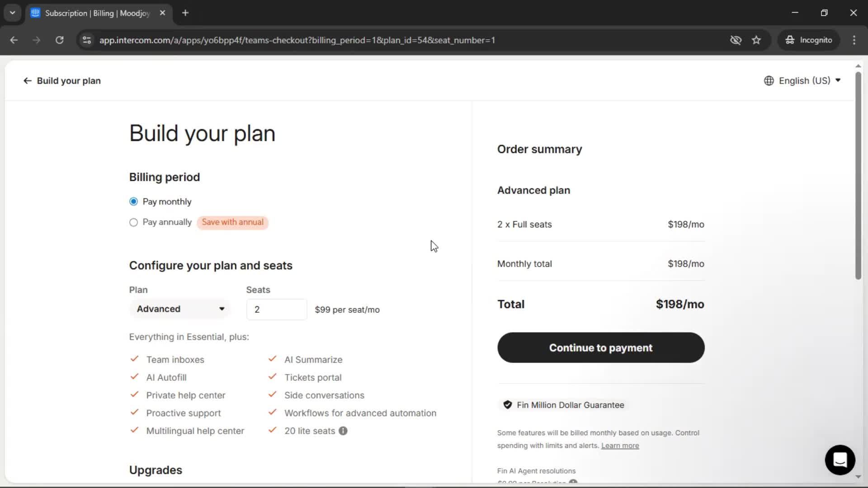Click the Team inboxes feature text
This screenshot has width=868, height=488.
click(175, 360)
